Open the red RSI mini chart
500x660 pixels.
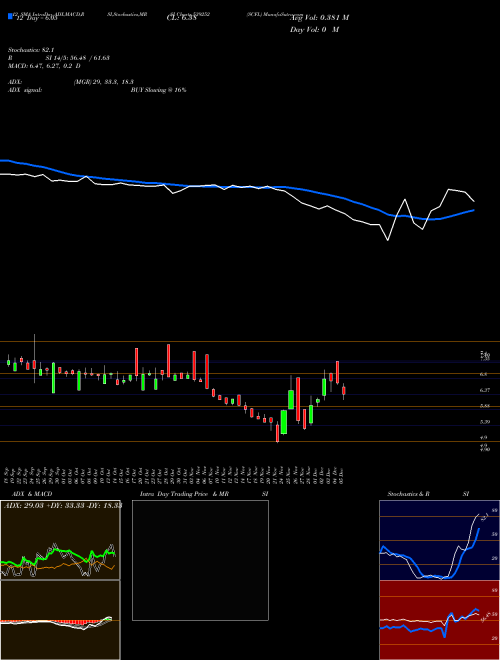pos(439,620)
